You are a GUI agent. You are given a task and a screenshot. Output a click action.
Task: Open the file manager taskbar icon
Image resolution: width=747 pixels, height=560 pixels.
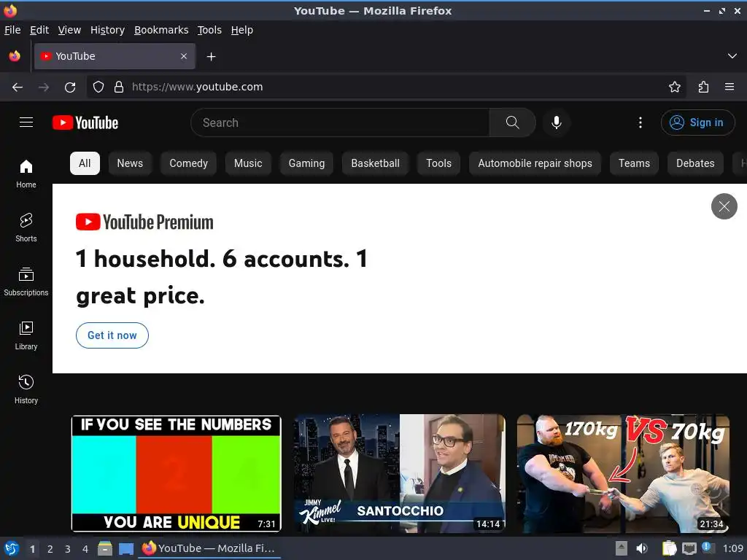tap(105, 548)
